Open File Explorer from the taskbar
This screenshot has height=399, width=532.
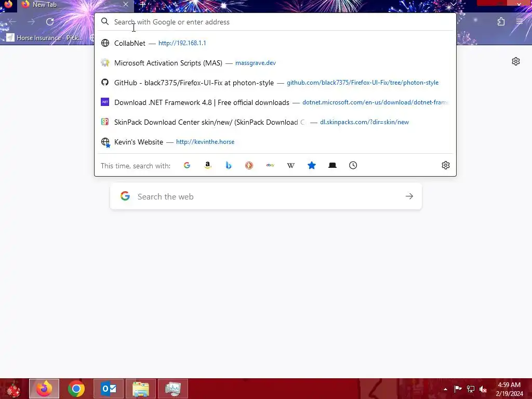click(x=141, y=389)
